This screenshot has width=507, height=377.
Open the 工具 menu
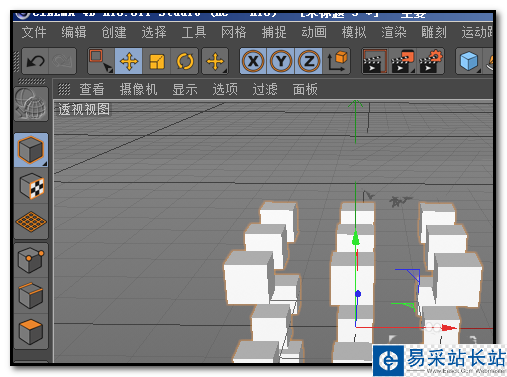(194, 33)
